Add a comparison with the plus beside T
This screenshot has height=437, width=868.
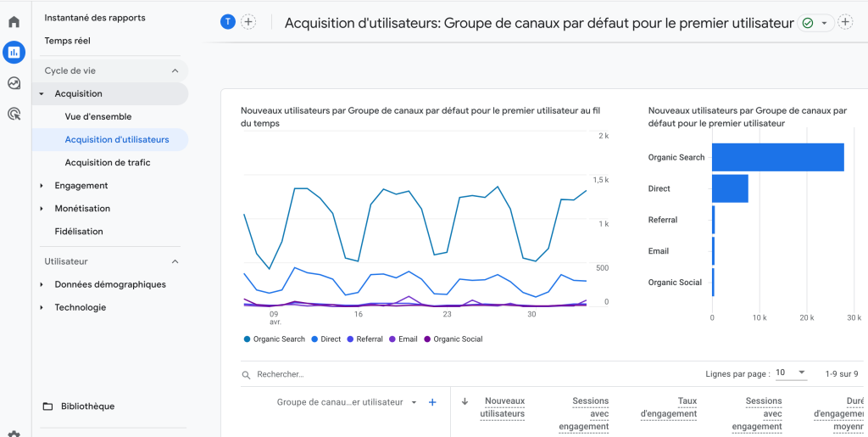click(248, 21)
